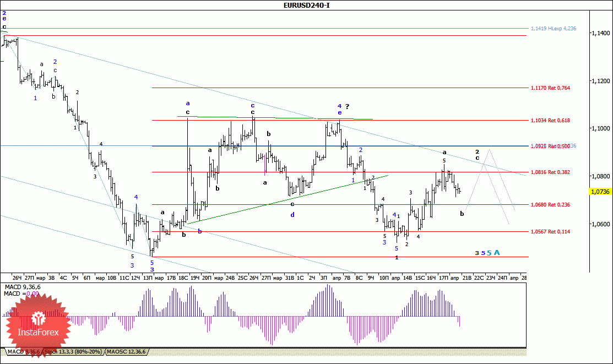Click the 1,1419 HLexp 4,236 label
This screenshot has width=613, height=364.
click(553, 29)
